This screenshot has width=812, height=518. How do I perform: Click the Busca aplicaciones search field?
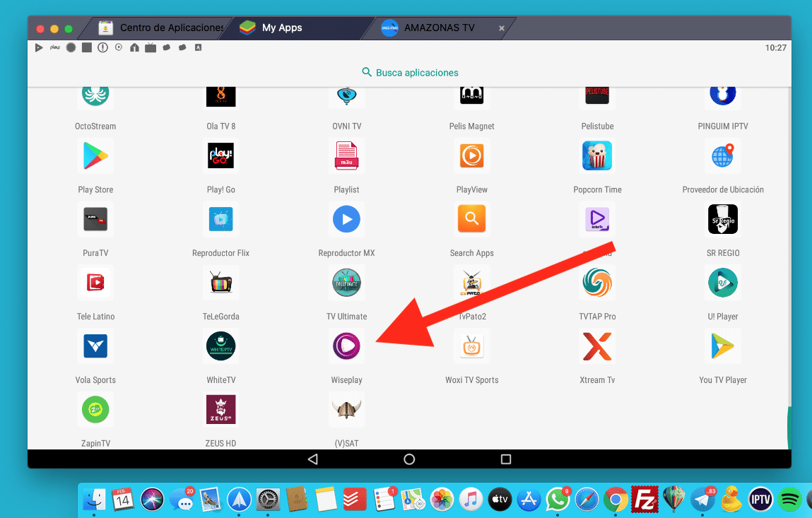410,73
